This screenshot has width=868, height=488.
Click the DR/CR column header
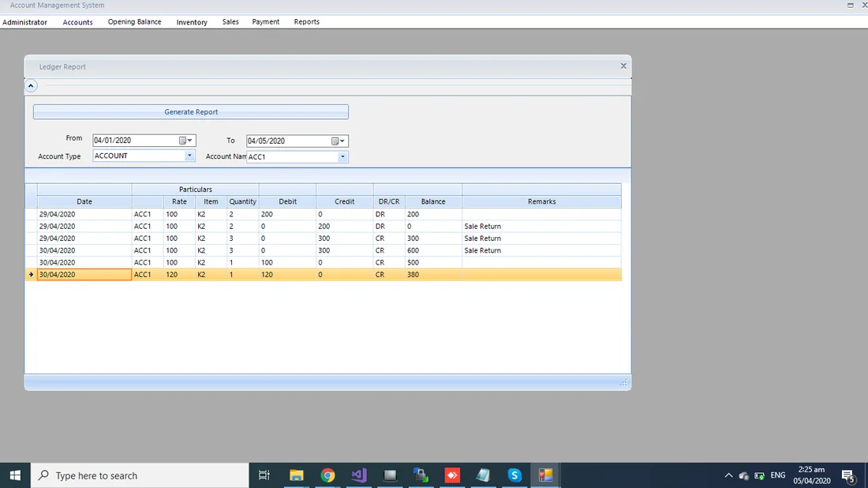click(x=389, y=201)
